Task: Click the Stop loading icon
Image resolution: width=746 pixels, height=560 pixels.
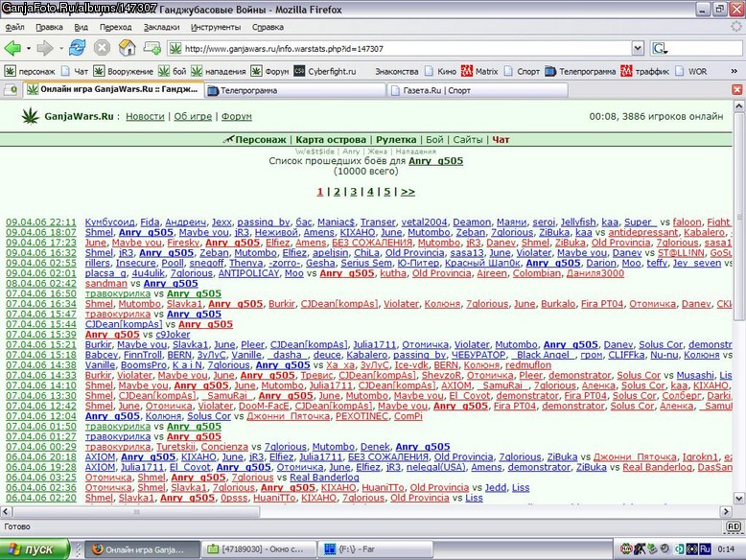Action: pos(102,48)
